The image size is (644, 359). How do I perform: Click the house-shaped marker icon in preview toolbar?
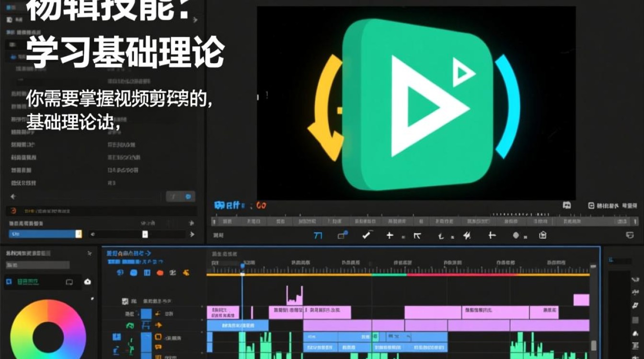point(542,235)
